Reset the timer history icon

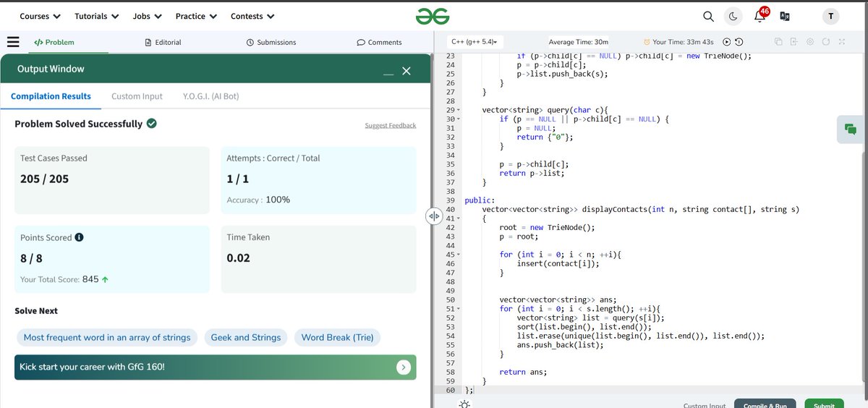pyautogui.click(x=739, y=42)
